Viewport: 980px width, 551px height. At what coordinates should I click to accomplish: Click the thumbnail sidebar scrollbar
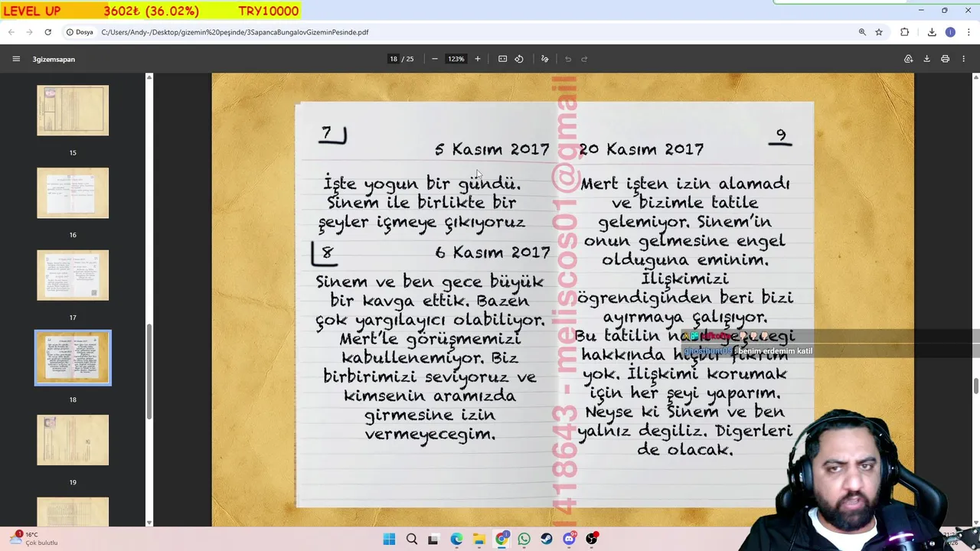[149, 371]
